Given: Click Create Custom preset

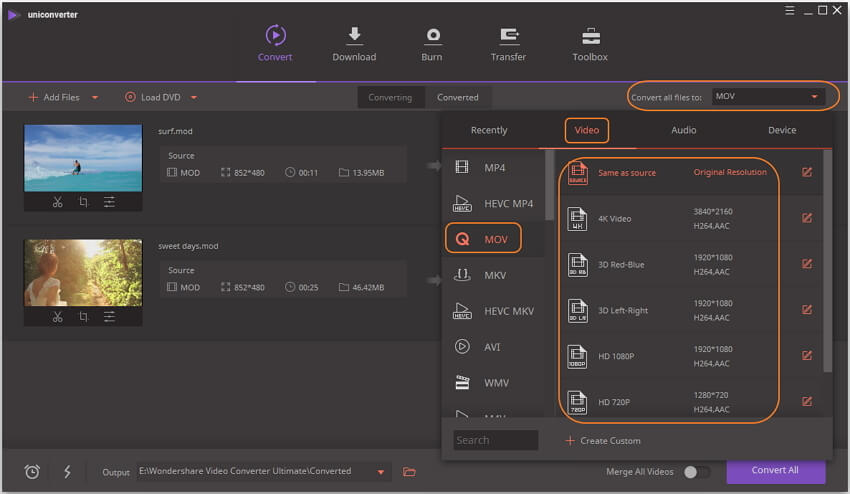Looking at the screenshot, I should (603, 441).
